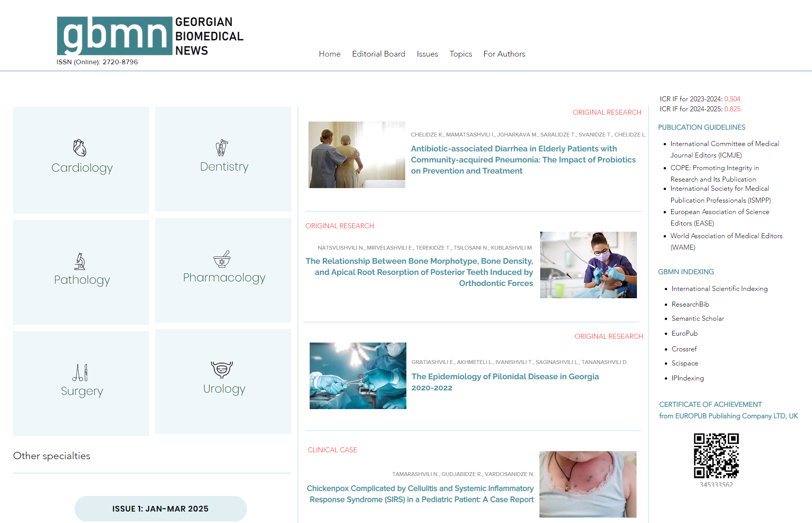
Task: Click the surgery gloves article thumbnail
Action: tap(358, 375)
